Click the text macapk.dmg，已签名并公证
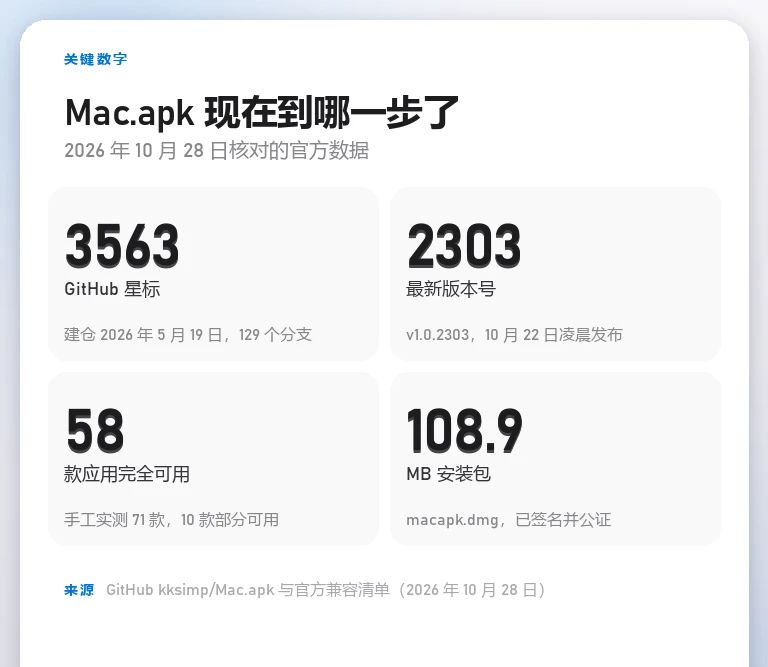This screenshot has width=768, height=667. 508,520
